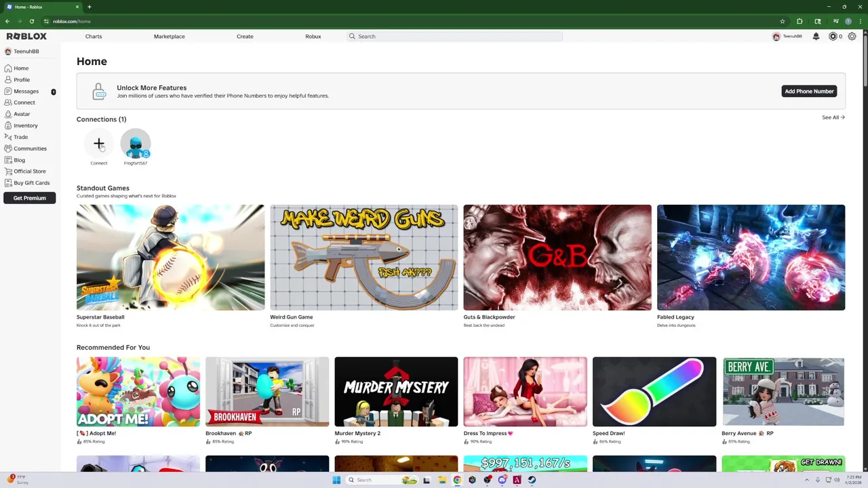Open the Speed Draw! game card
The width and height of the screenshot is (868, 488).
(654, 401)
